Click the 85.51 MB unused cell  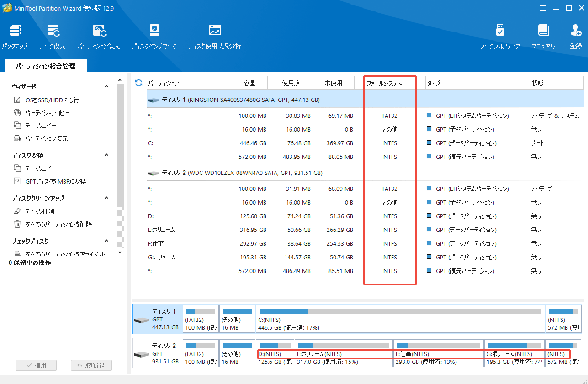(340, 271)
